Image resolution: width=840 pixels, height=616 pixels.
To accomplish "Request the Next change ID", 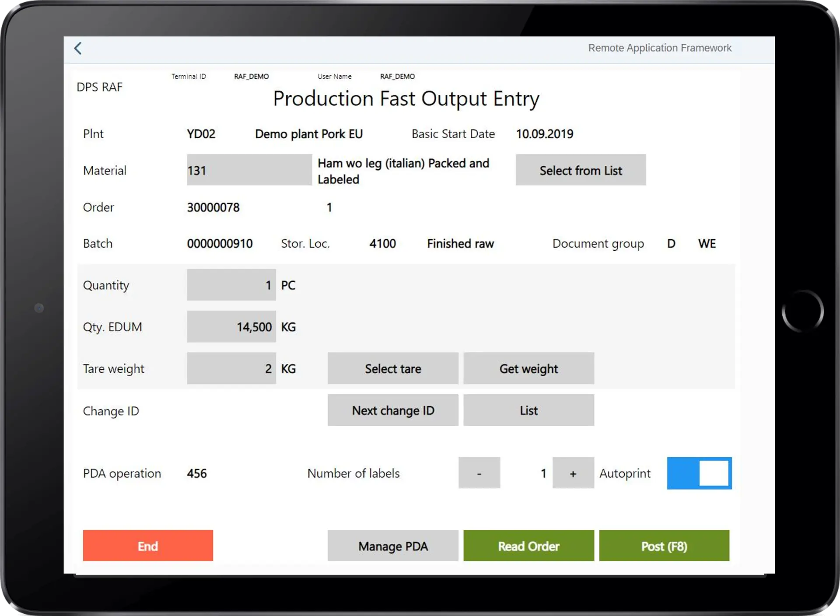I will point(392,410).
